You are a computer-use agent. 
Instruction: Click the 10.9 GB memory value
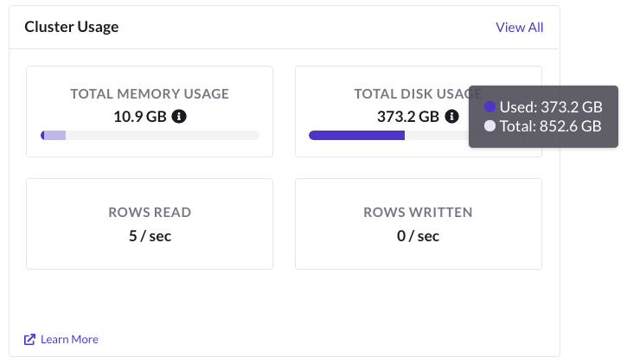tap(139, 116)
